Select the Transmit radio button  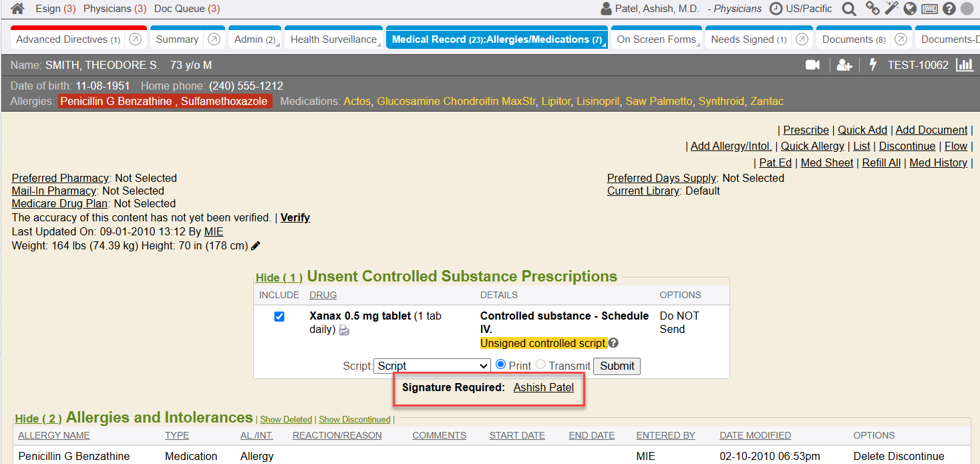(540, 365)
